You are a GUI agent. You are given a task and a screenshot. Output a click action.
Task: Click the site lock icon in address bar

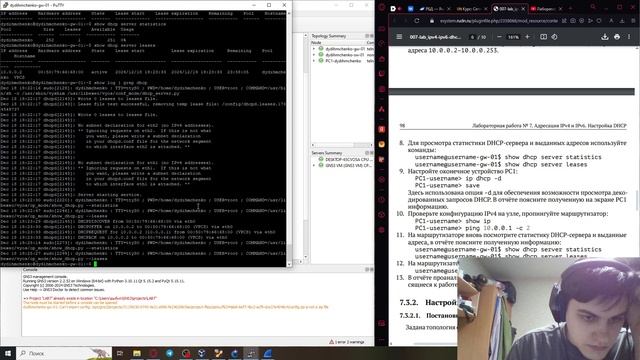[432, 20]
